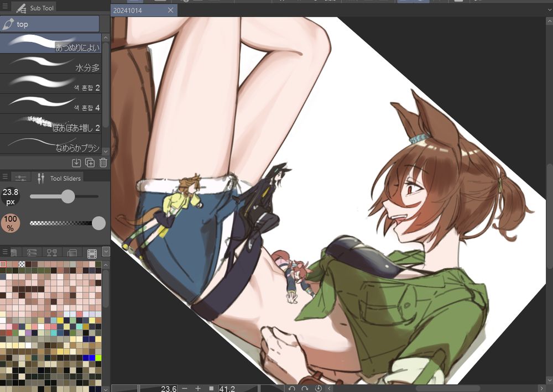Viewport: 553px width, 392px height.
Task: Open the Tool Sliders panel hamburger menu
Action: [5, 176]
